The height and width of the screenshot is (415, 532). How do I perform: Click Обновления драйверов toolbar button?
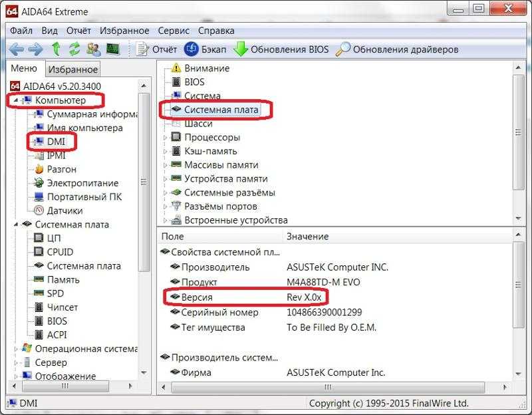click(397, 49)
